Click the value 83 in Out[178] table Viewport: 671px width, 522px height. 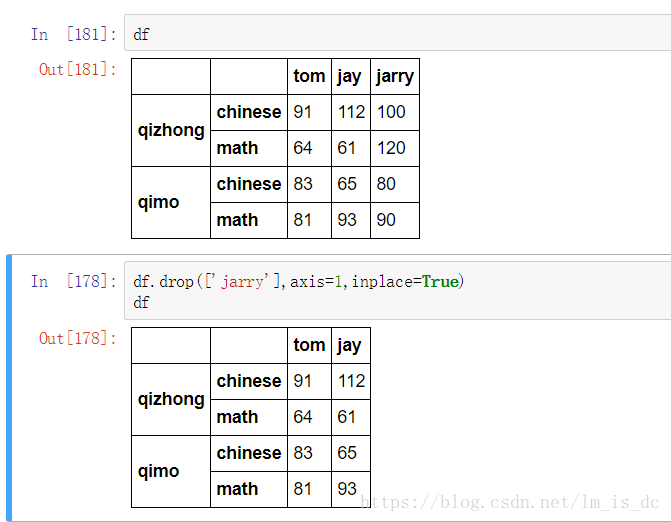(x=309, y=454)
